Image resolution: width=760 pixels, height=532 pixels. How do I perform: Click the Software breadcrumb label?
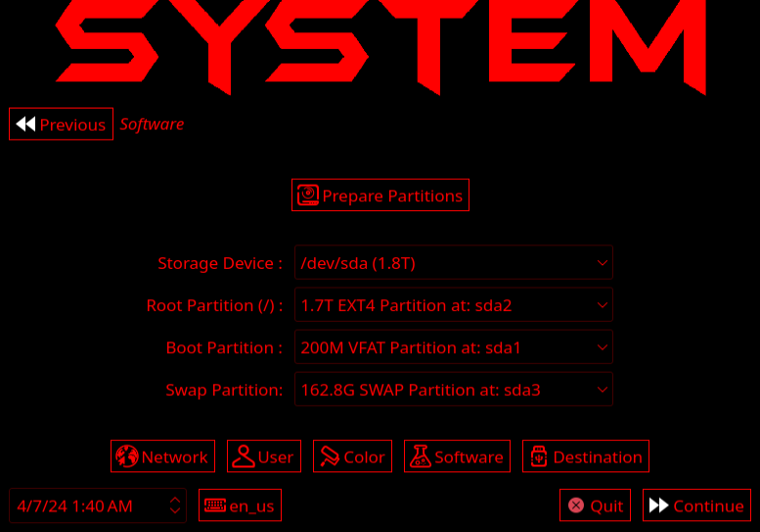152,124
